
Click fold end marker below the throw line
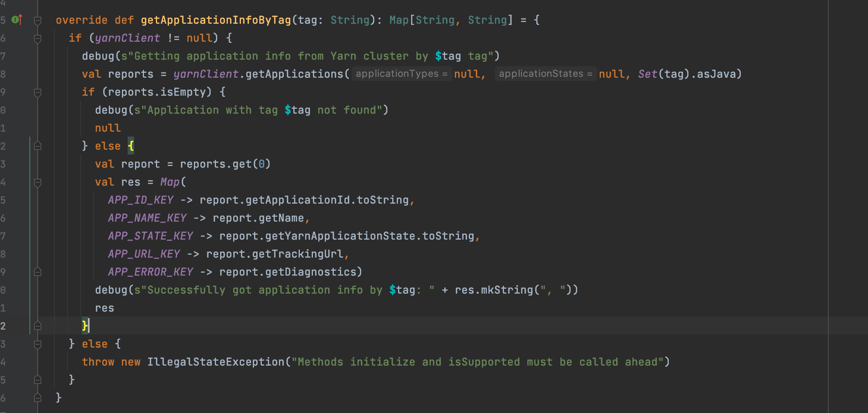point(38,380)
